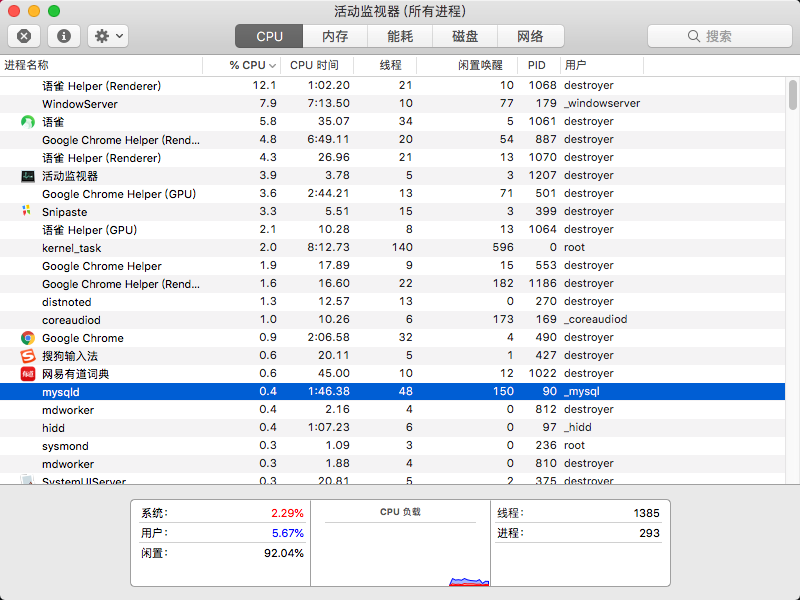Switch to the 网络 tab
800x600 pixels.
click(x=531, y=36)
